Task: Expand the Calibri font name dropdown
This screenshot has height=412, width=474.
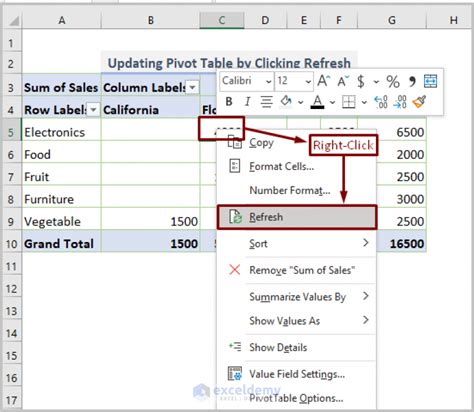Action: [x=268, y=81]
